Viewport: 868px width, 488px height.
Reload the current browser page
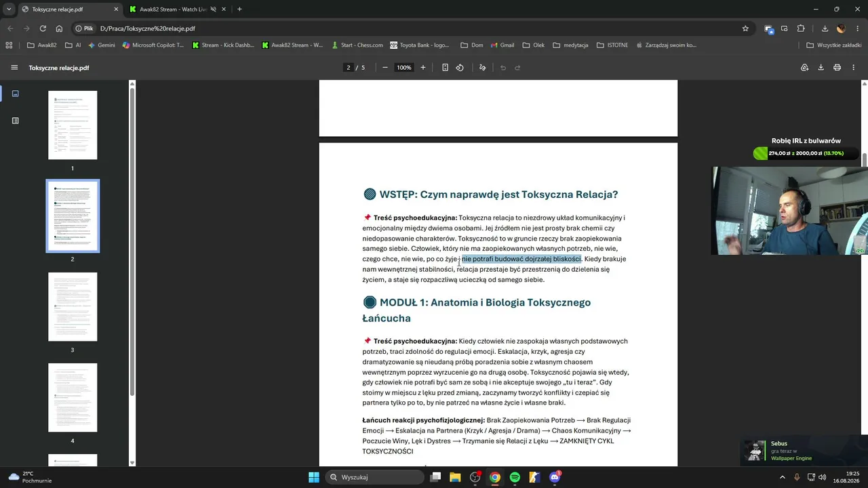coord(43,28)
